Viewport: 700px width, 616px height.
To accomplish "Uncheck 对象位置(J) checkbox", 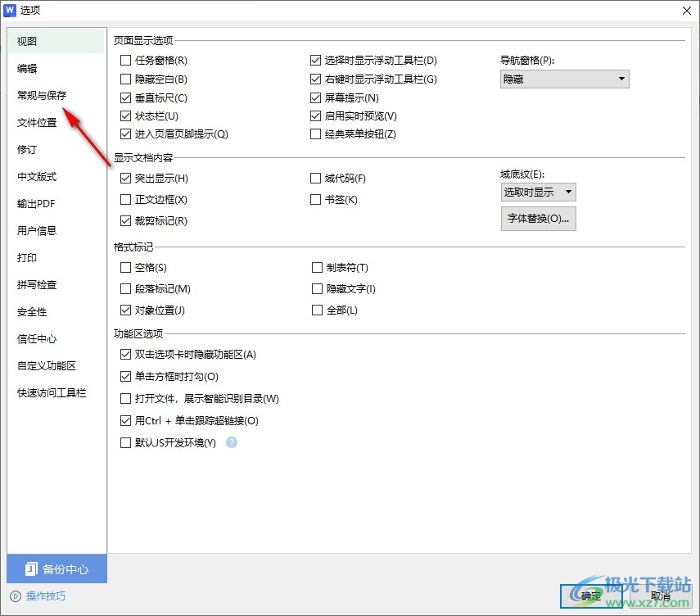I will point(126,310).
